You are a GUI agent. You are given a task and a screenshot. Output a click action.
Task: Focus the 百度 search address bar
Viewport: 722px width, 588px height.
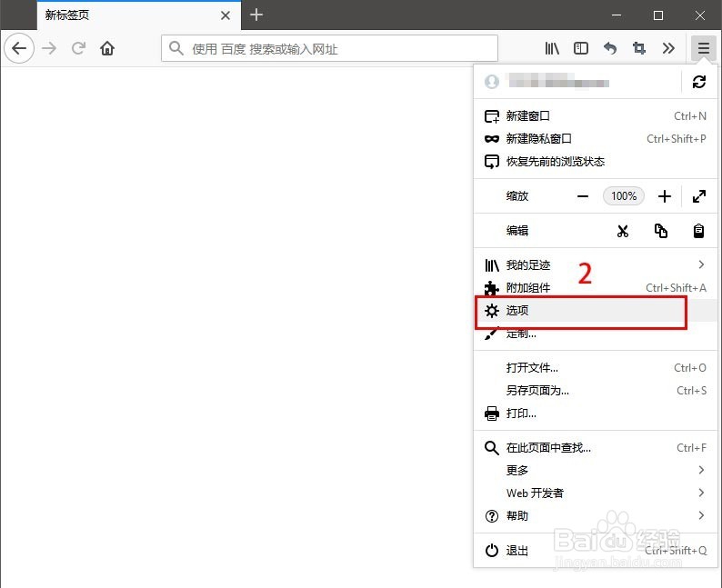[x=329, y=48]
